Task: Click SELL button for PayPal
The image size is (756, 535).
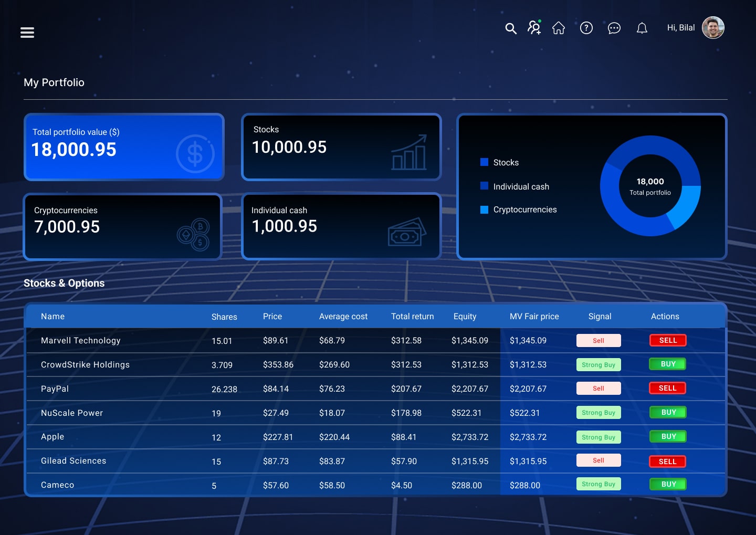Action: (x=668, y=388)
